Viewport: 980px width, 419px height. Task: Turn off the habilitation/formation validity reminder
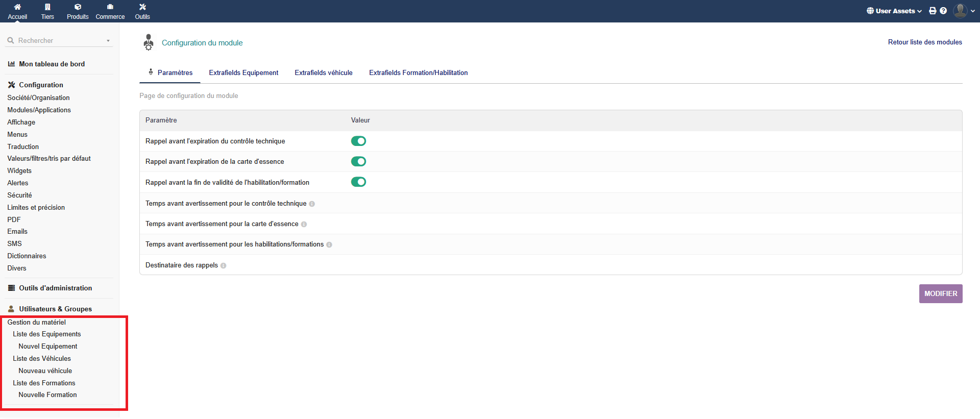(358, 182)
